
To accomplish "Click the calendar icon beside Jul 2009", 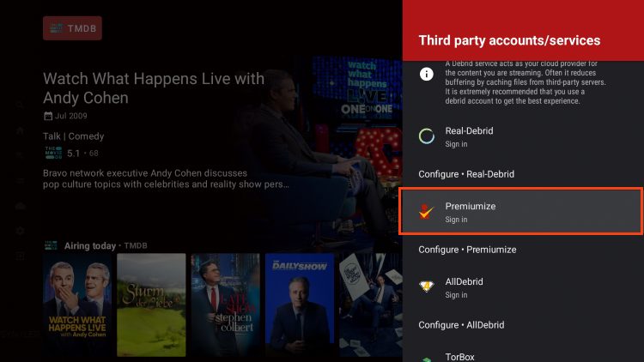I will pyautogui.click(x=48, y=116).
